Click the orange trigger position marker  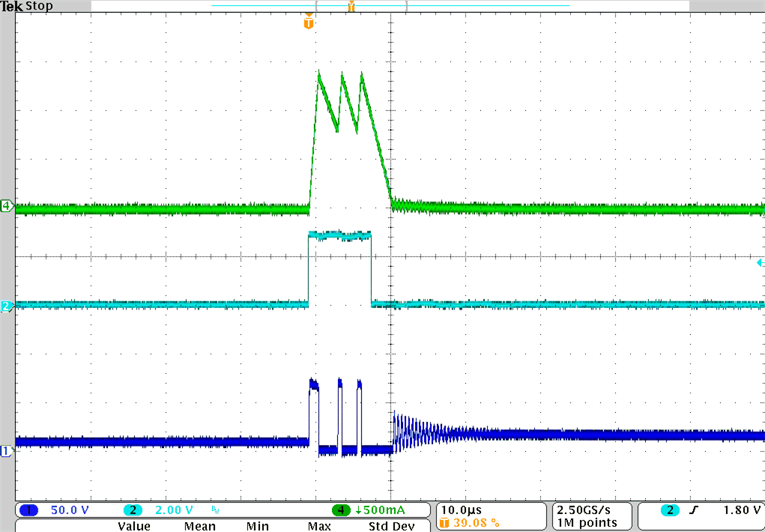click(308, 22)
